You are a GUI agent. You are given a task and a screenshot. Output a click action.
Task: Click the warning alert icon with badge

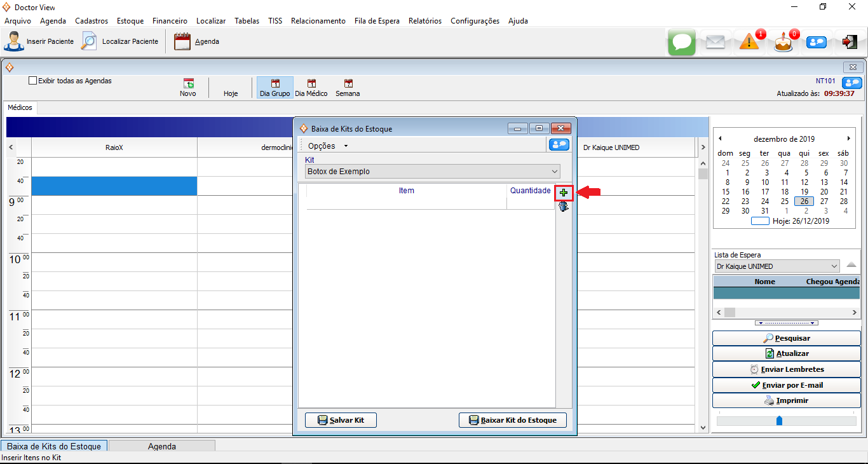(749, 43)
